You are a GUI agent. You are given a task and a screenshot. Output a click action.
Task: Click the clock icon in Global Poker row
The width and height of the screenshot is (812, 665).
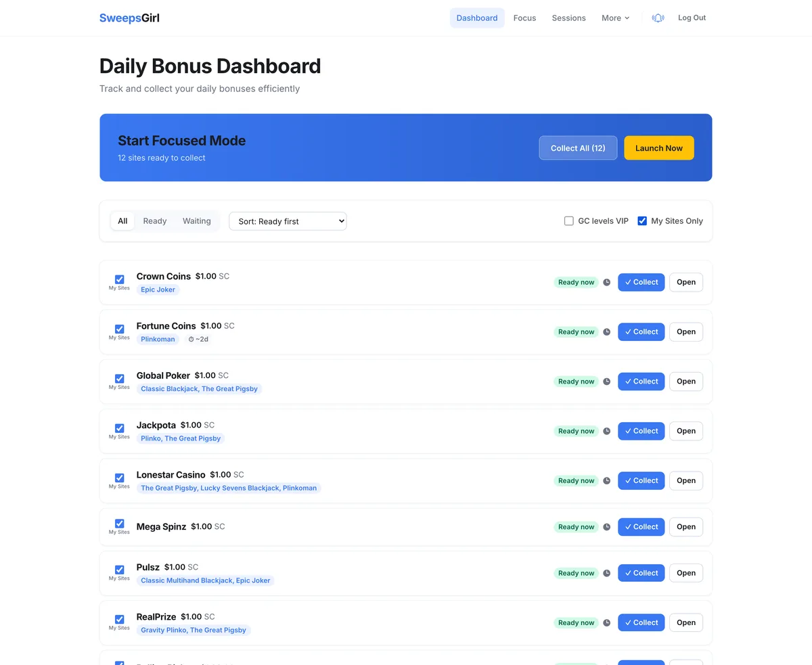point(607,382)
